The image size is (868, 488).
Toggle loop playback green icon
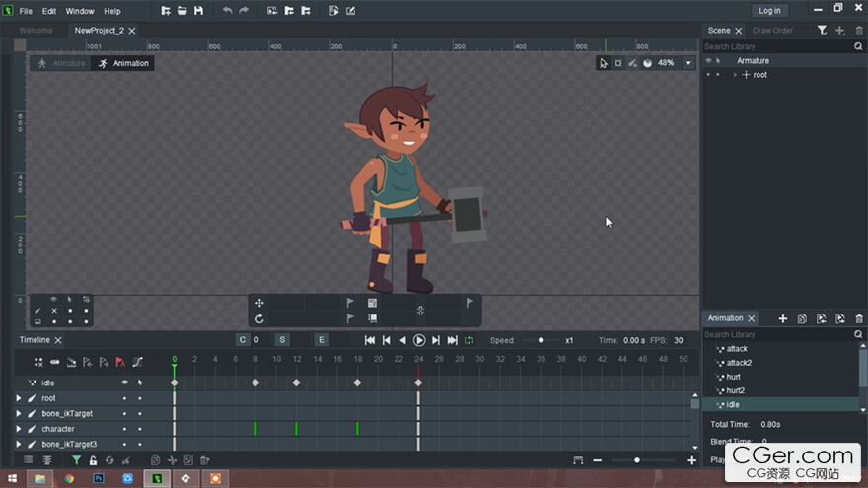pyautogui.click(x=469, y=340)
